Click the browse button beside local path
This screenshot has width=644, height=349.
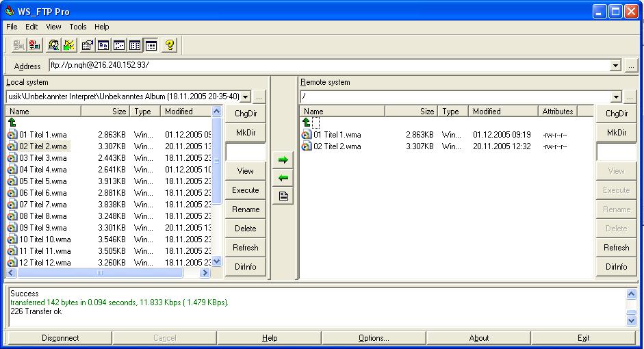[x=259, y=97]
